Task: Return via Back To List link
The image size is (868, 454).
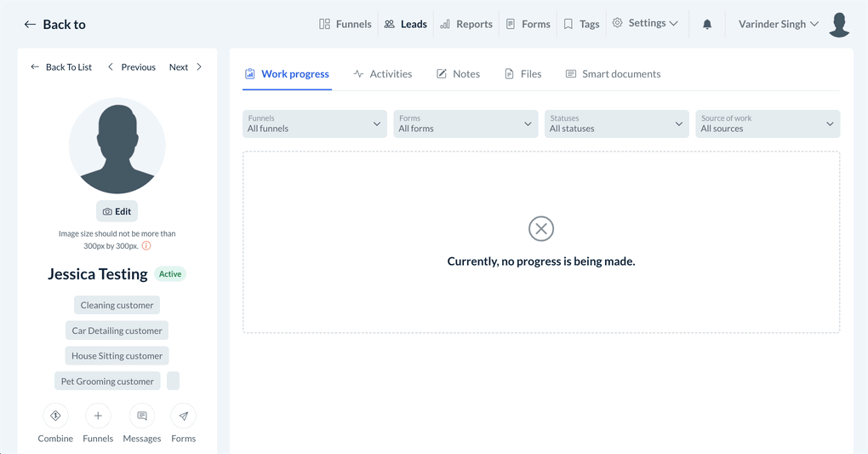Action: point(61,67)
